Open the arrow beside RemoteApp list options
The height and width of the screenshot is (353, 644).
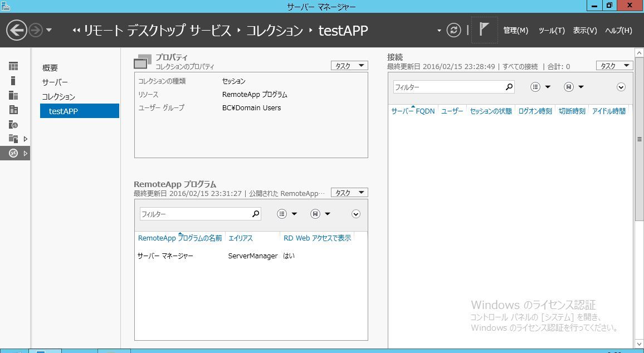point(294,214)
